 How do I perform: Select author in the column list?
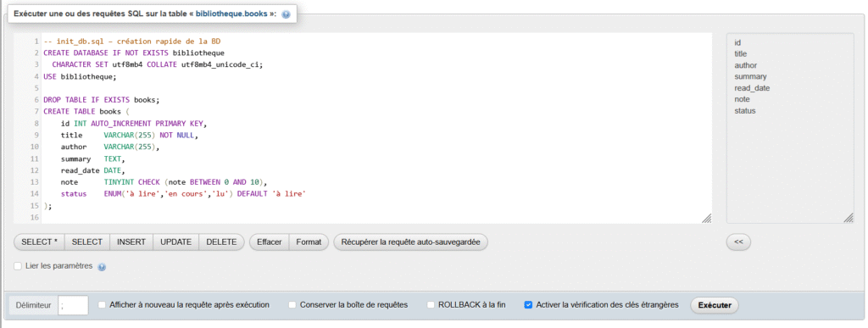[746, 65]
